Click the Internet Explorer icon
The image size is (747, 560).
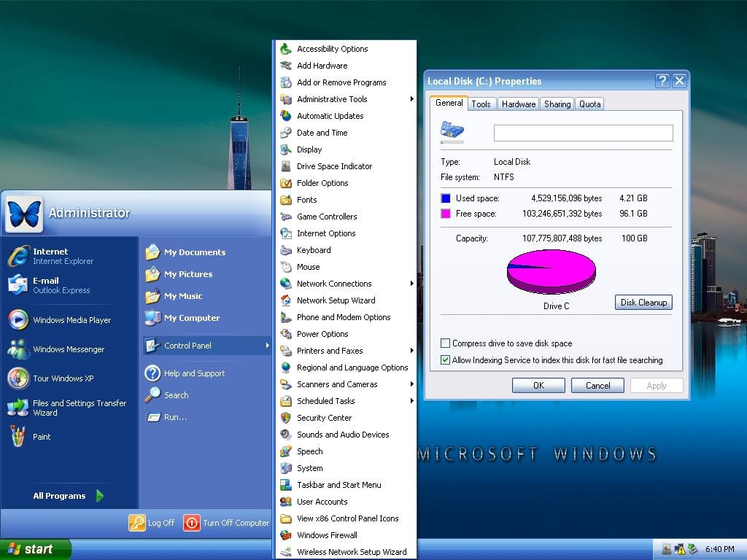18,256
